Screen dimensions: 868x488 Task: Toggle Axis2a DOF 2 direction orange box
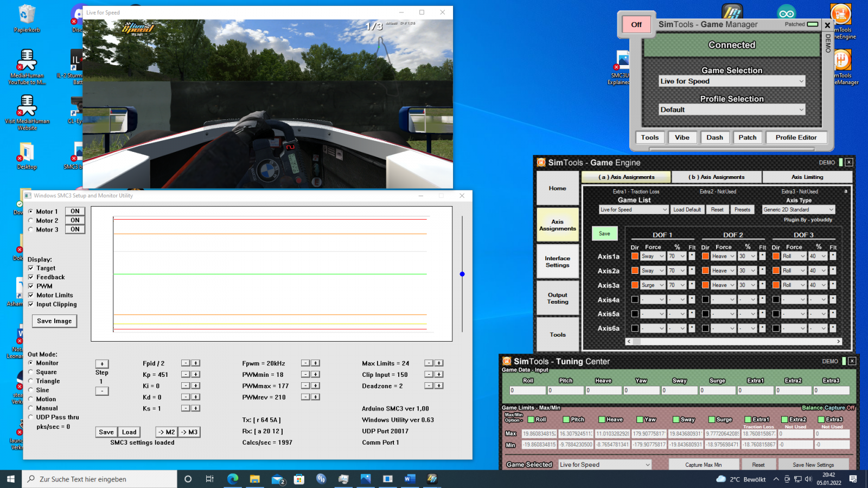[x=705, y=271]
